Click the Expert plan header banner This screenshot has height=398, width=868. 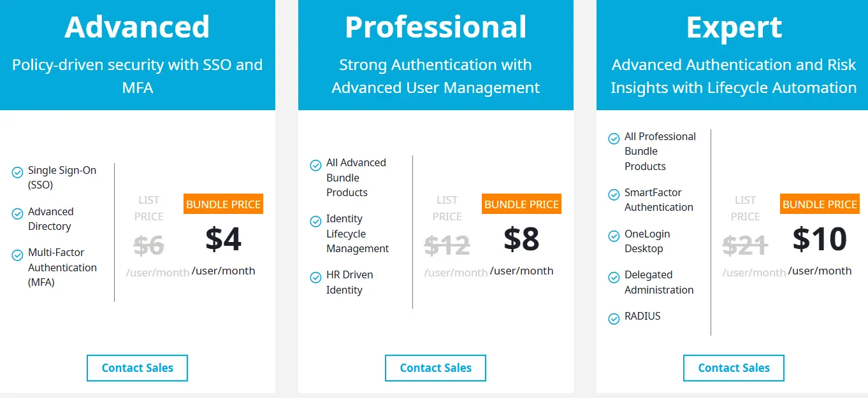(734, 54)
